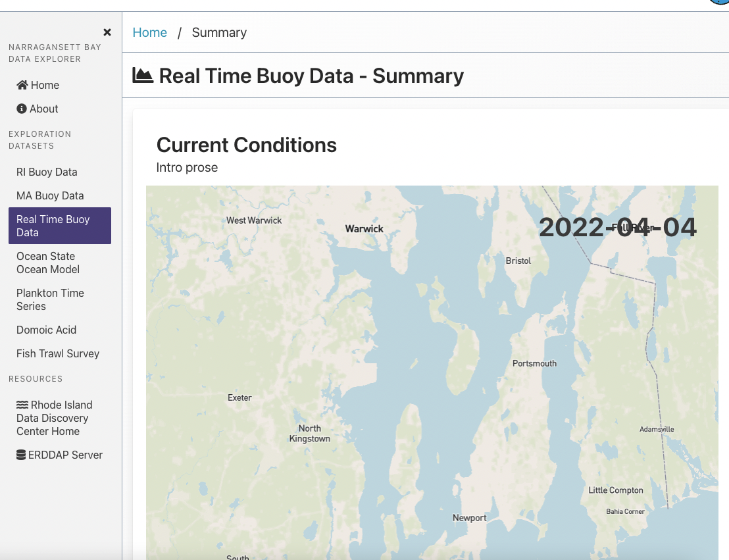Open the Fish Trawl Survey dataset

(x=57, y=353)
